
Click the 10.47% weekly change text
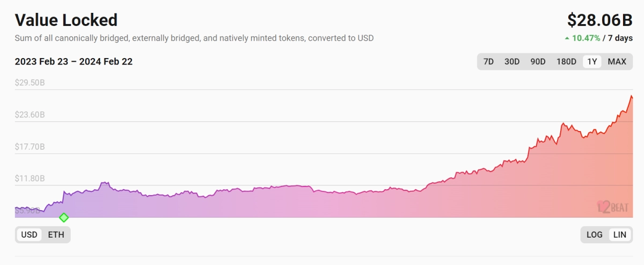(586, 38)
